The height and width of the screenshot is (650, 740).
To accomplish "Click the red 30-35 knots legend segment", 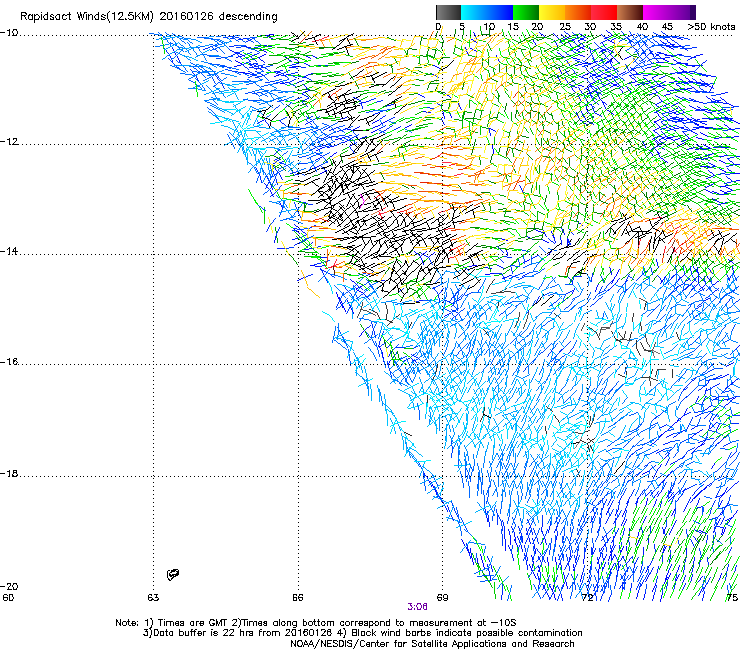I will (604, 12).
